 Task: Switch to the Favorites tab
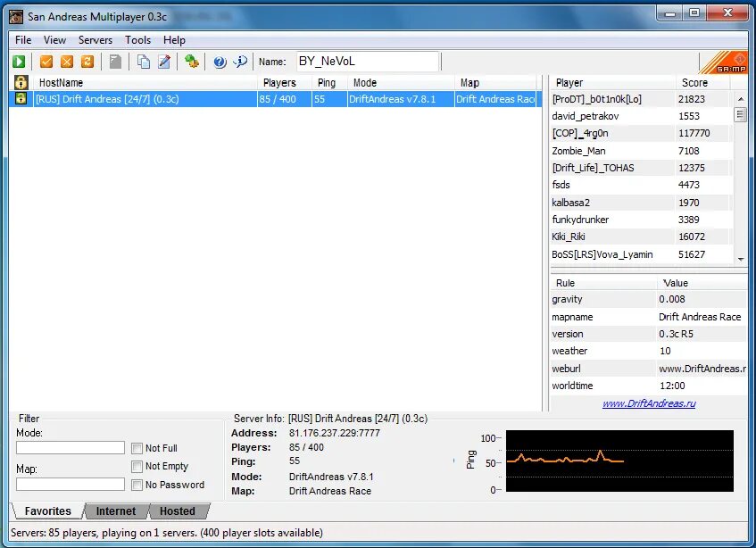tap(47, 511)
